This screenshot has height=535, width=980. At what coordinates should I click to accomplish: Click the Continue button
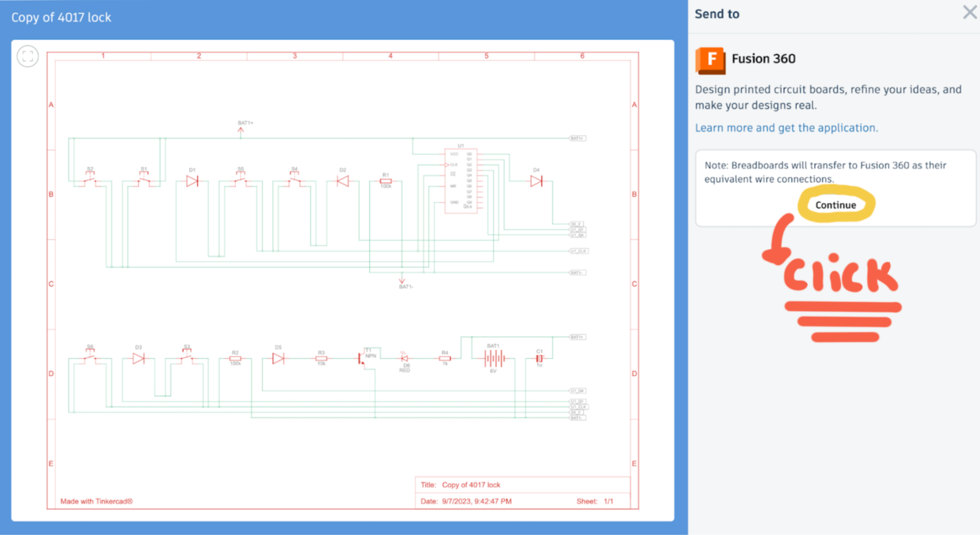pos(835,205)
